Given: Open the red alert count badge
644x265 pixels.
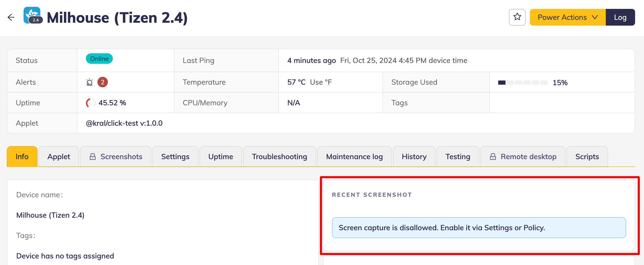Looking at the screenshot, I should [103, 82].
